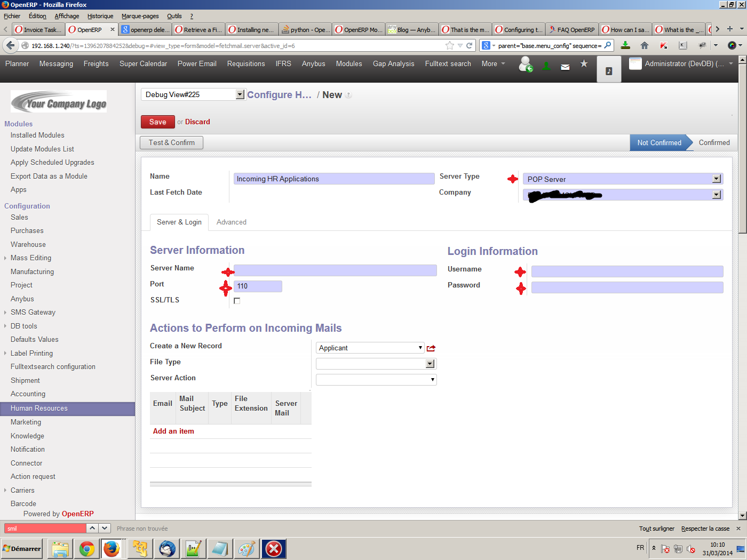Go to the Firefox home page icon
747x560 pixels.
click(x=645, y=45)
